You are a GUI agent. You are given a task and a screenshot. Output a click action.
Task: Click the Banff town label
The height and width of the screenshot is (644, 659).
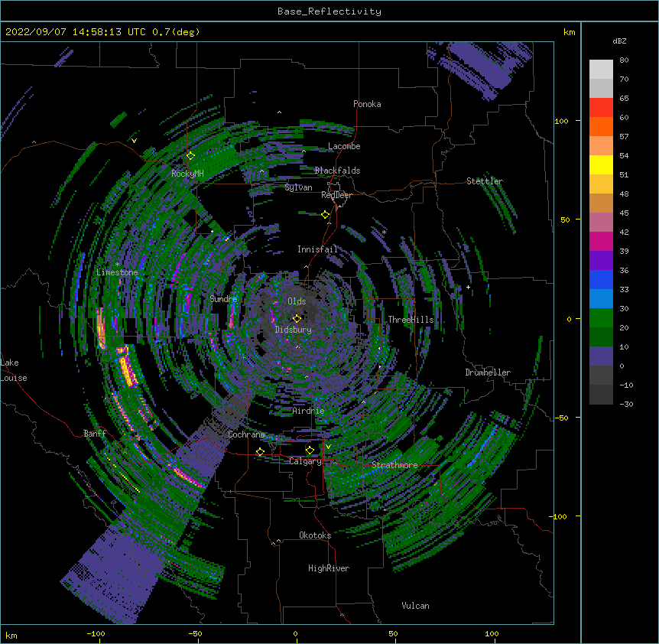tap(95, 434)
